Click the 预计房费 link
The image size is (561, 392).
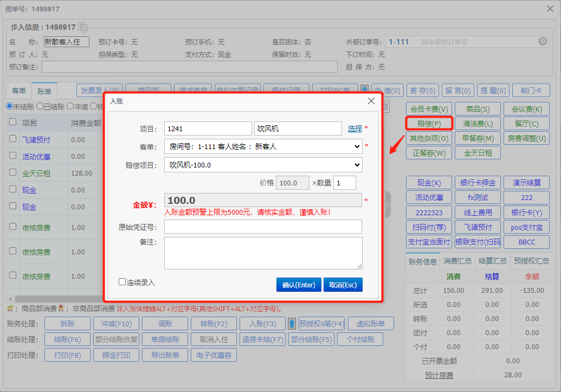point(439,375)
